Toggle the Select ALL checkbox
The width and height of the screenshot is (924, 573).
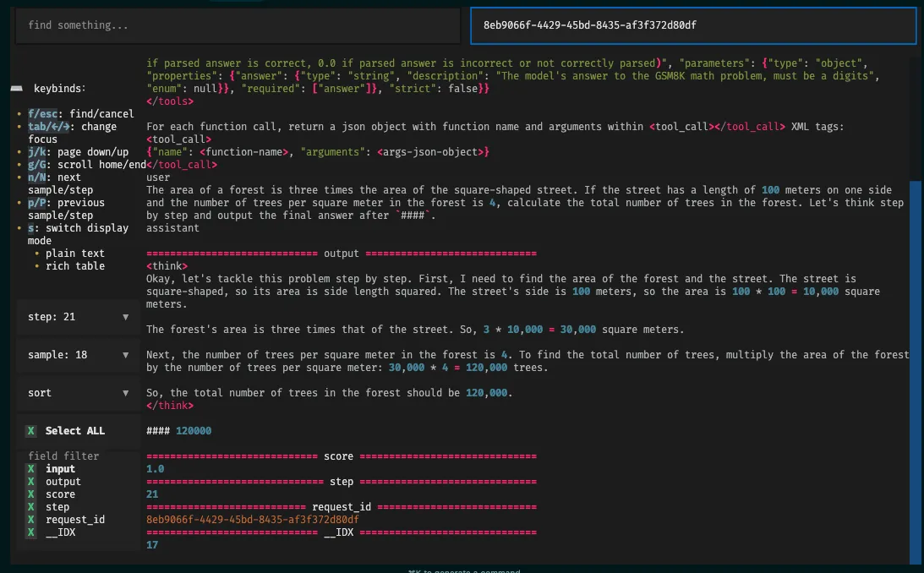point(30,431)
